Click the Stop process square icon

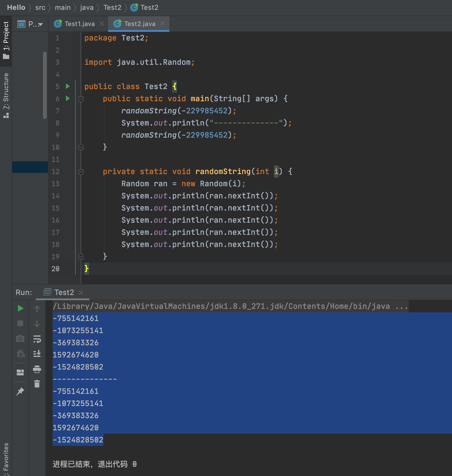click(20, 323)
